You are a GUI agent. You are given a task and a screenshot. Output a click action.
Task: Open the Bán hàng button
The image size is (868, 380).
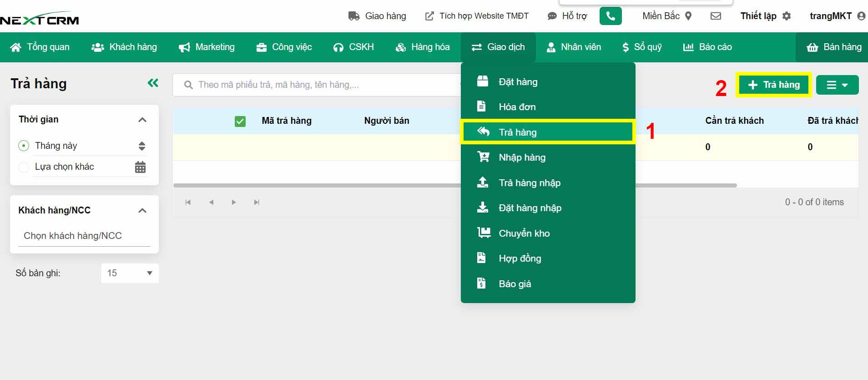[833, 47]
